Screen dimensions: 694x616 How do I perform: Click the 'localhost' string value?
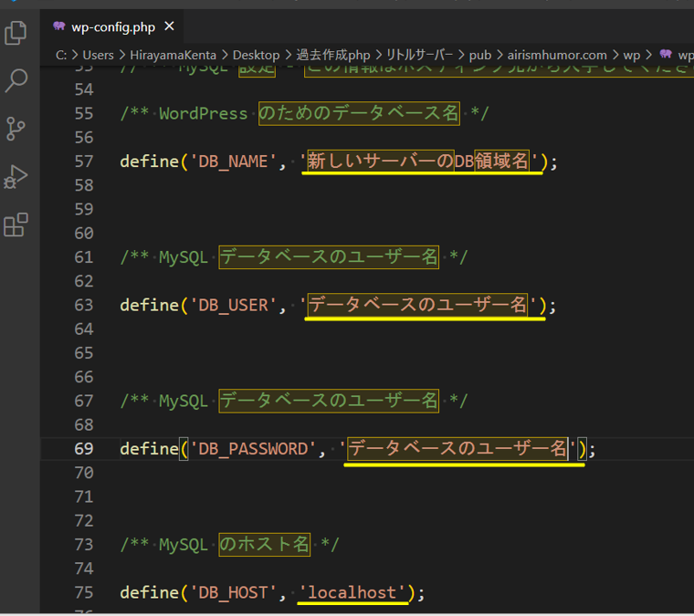pos(352,592)
